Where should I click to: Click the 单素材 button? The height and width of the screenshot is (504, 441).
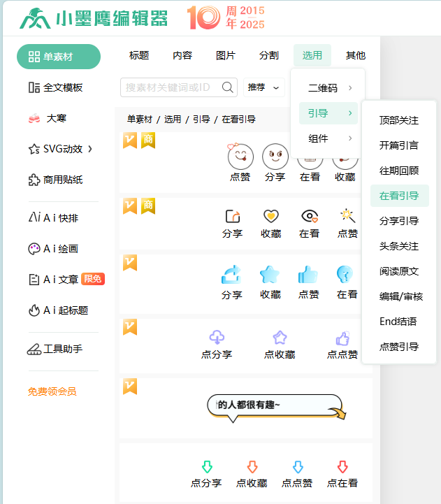(x=59, y=57)
